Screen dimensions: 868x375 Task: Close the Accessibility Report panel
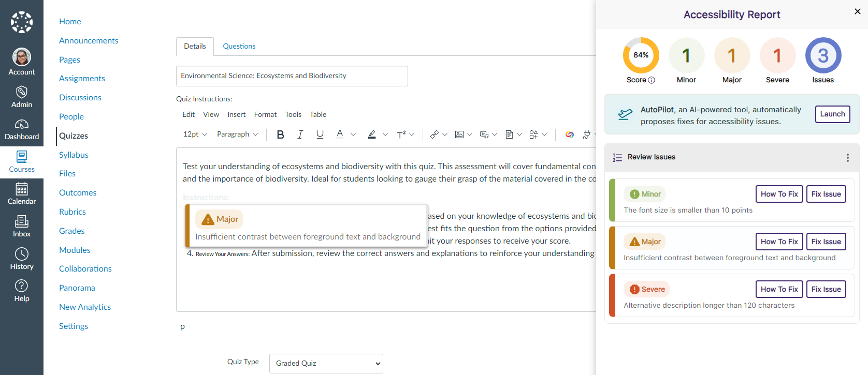[857, 11]
